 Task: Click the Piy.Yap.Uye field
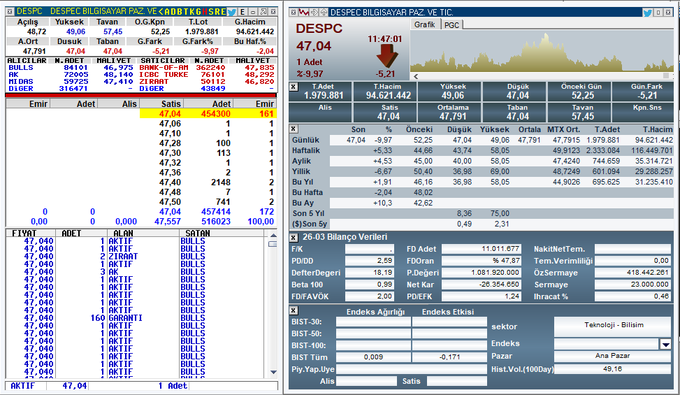pyautogui.click(x=412, y=369)
